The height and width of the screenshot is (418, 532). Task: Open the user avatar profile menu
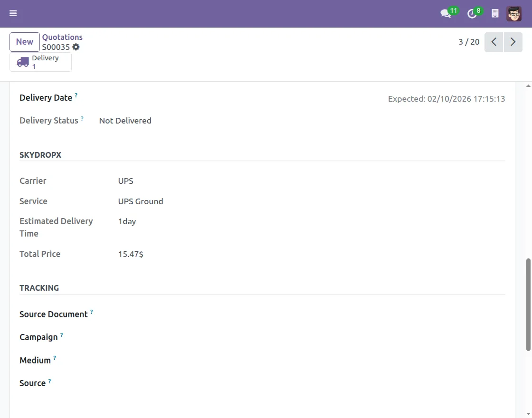coord(514,13)
